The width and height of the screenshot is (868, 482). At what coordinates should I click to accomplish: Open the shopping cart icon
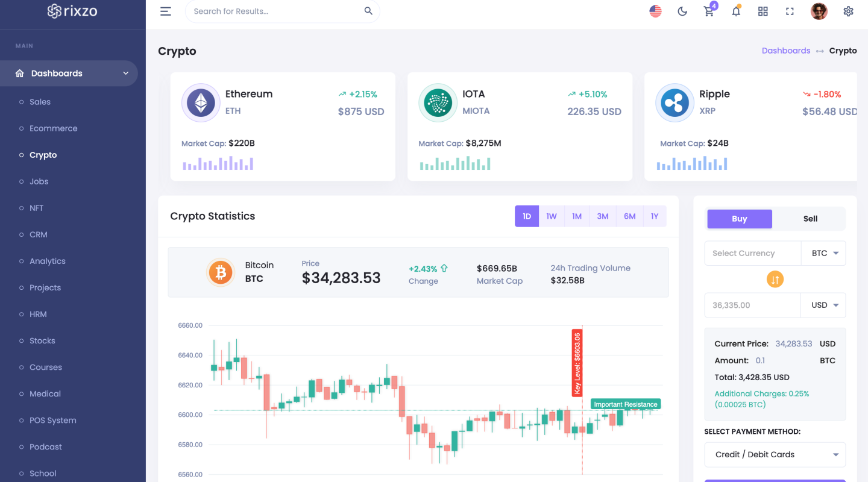click(709, 11)
